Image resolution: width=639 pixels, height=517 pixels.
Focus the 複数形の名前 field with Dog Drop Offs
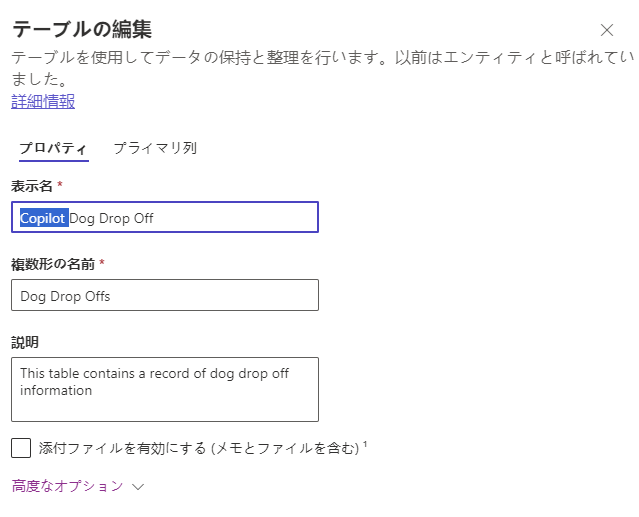coord(165,295)
